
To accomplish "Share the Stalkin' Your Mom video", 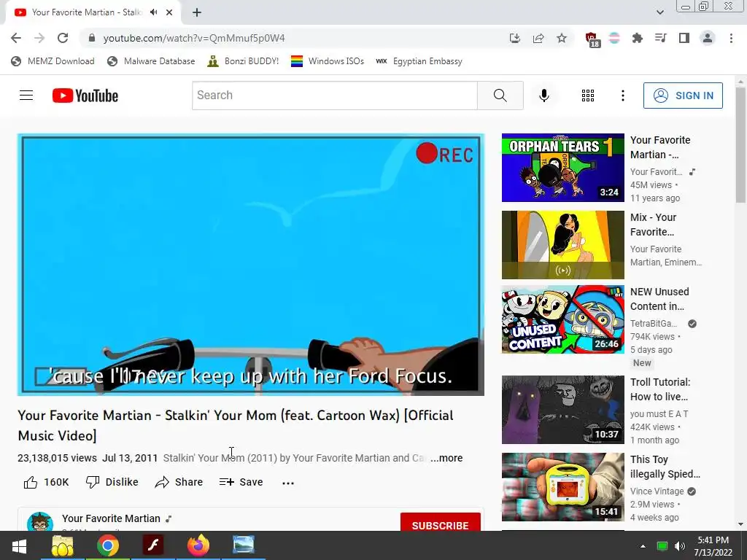I will 179,483.
